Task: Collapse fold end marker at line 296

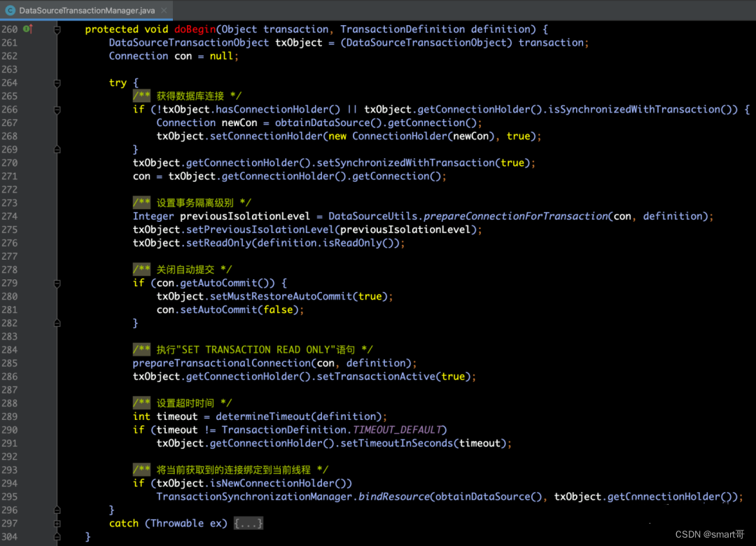Action: click(x=57, y=510)
